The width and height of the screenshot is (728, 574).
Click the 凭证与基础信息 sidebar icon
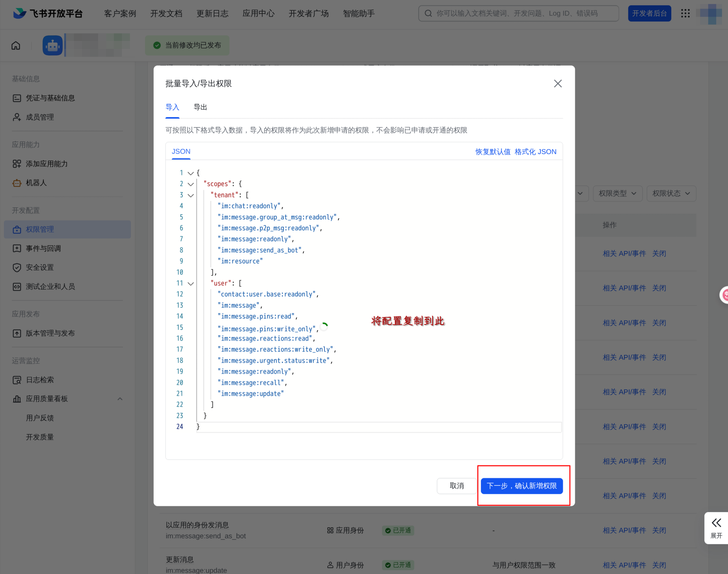click(x=17, y=98)
